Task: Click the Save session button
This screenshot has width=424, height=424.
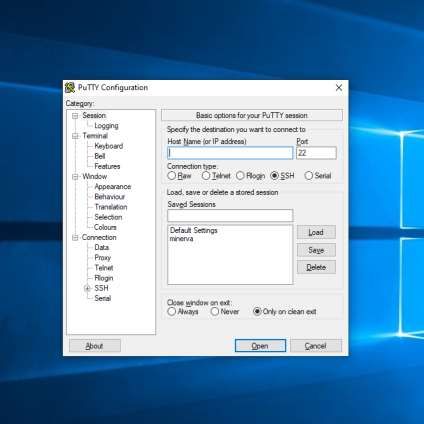Action: coord(316,250)
